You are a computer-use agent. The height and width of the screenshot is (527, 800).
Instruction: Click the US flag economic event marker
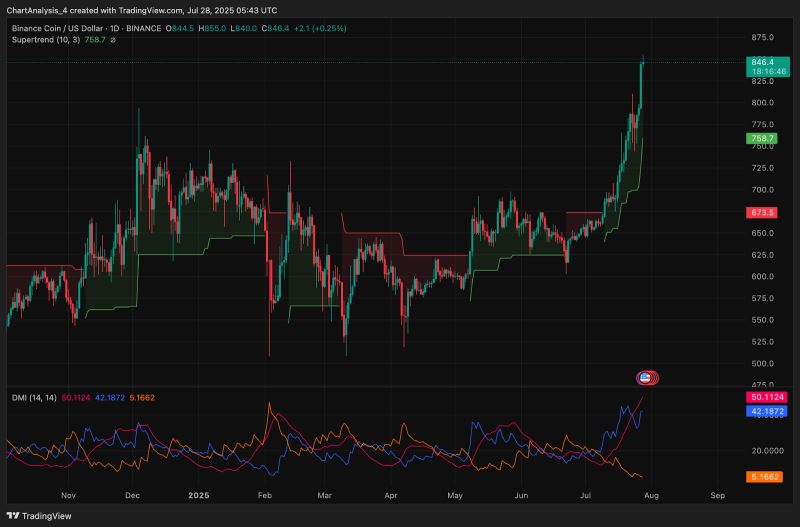[x=646, y=377]
